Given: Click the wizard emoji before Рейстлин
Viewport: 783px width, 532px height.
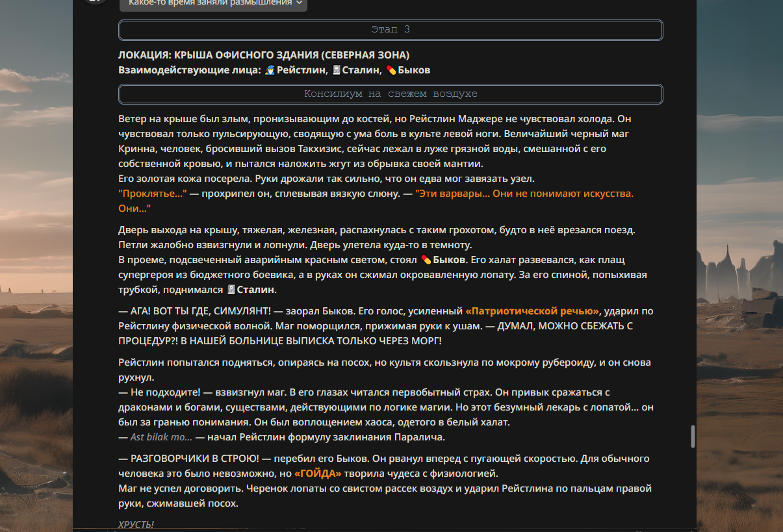Looking at the screenshot, I should (x=270, y=70).
